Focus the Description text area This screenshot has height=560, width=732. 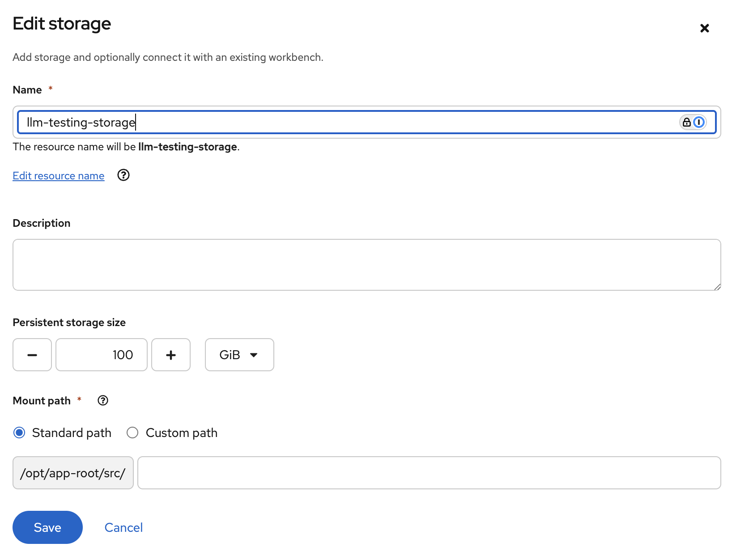[366, 265]
